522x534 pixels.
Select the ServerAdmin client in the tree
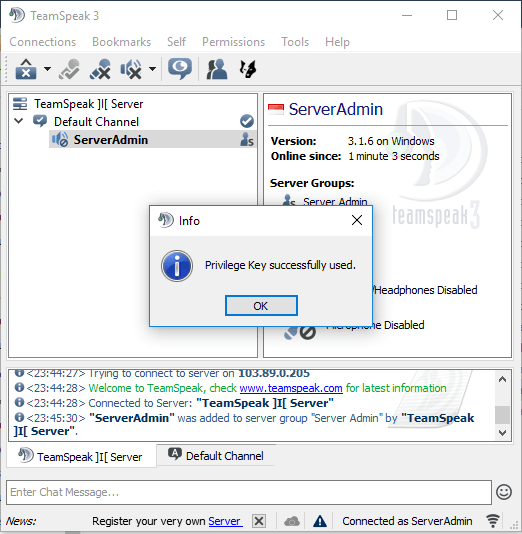(152, 139)
